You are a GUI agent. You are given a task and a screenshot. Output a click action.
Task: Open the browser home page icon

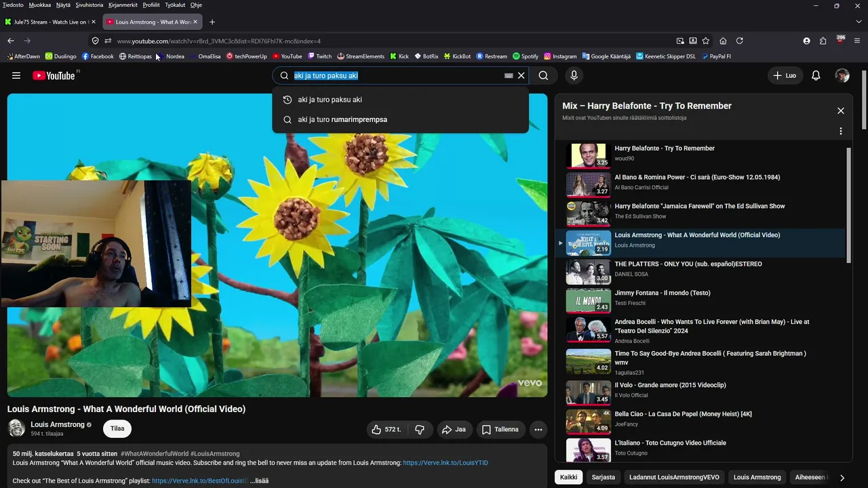(x=723, y=41)
